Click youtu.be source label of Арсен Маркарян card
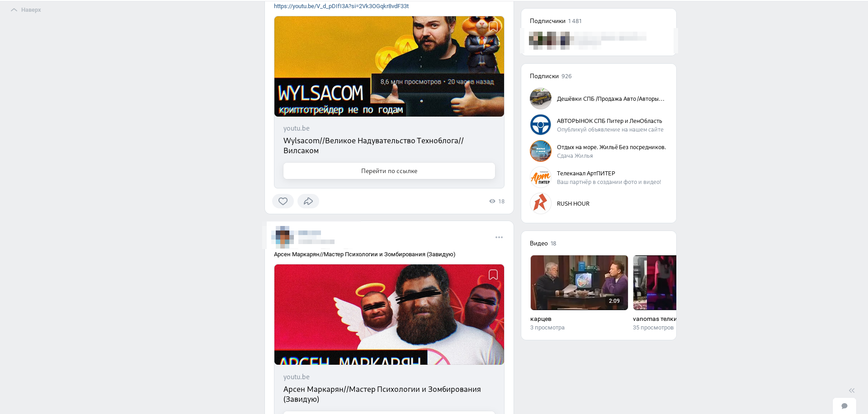Screen dimensions: 868x414 [x=297, y=377]
